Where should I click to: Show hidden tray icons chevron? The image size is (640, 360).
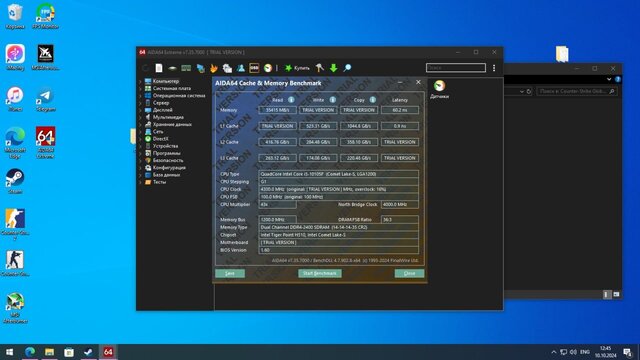pyautogui.click(x=553, y=352)
